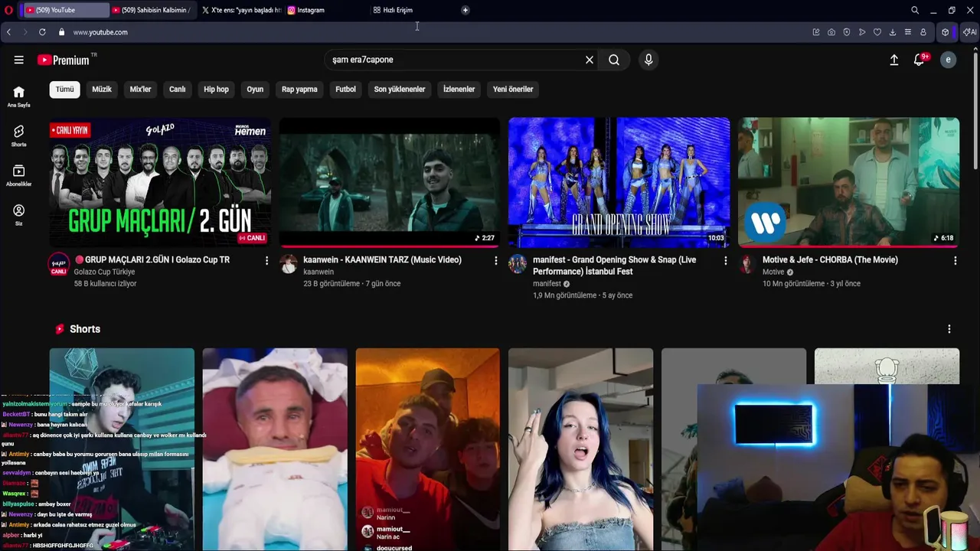Open the Motive channel name link
This screenshot has height=551, width=980.
coord(773,272)
